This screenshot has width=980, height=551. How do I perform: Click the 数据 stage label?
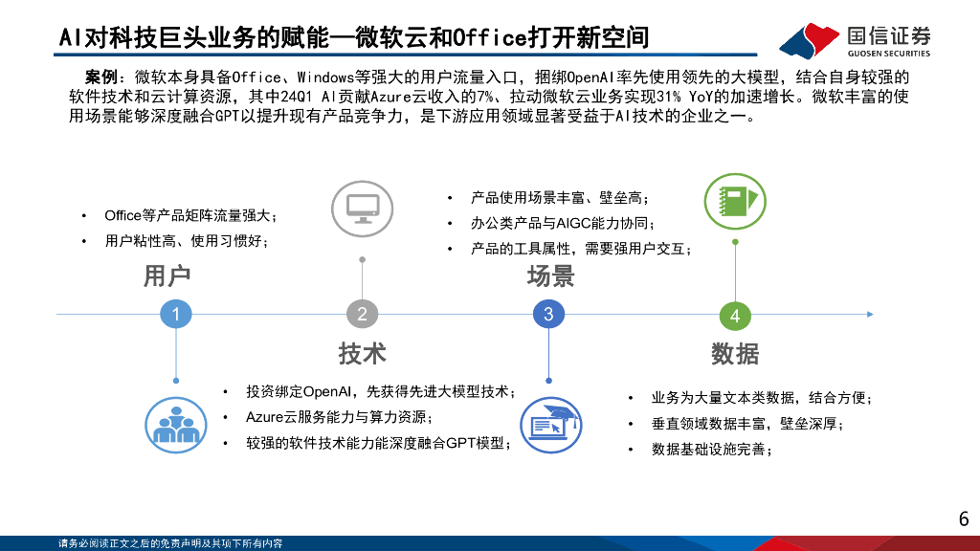(735, 351)
